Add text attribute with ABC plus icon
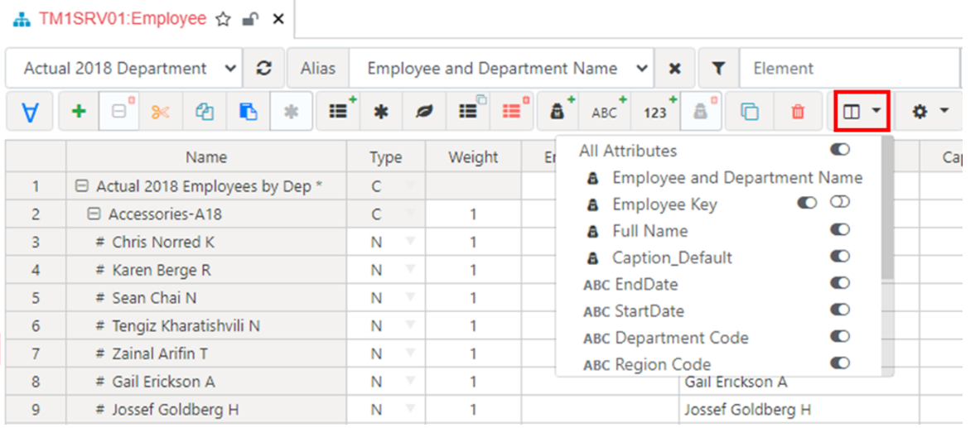This screenshot has width=980, height=428. click(605, 112)
